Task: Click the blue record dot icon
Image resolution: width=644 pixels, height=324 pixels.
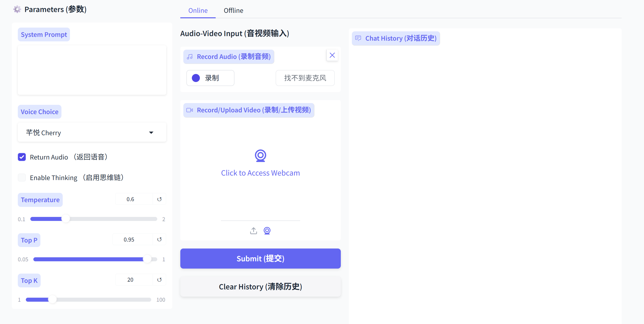Action: pyautogui.click(x=196, y=78)
